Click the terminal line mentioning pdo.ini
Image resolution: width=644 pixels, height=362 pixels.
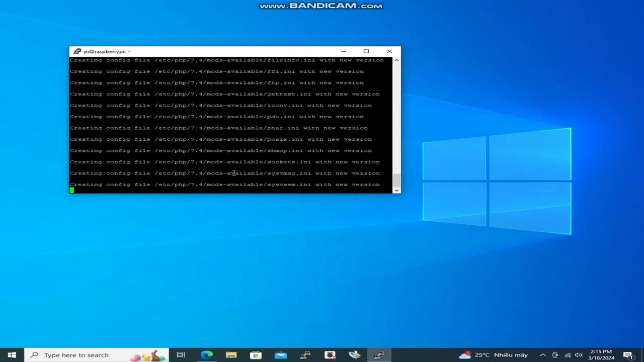[217, 117]
